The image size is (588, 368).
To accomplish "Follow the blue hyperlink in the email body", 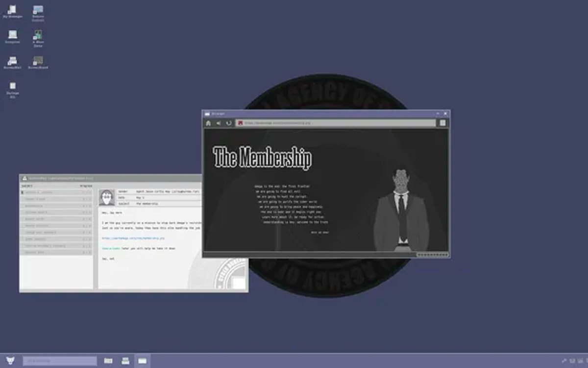I will click(x=133, y=238).
